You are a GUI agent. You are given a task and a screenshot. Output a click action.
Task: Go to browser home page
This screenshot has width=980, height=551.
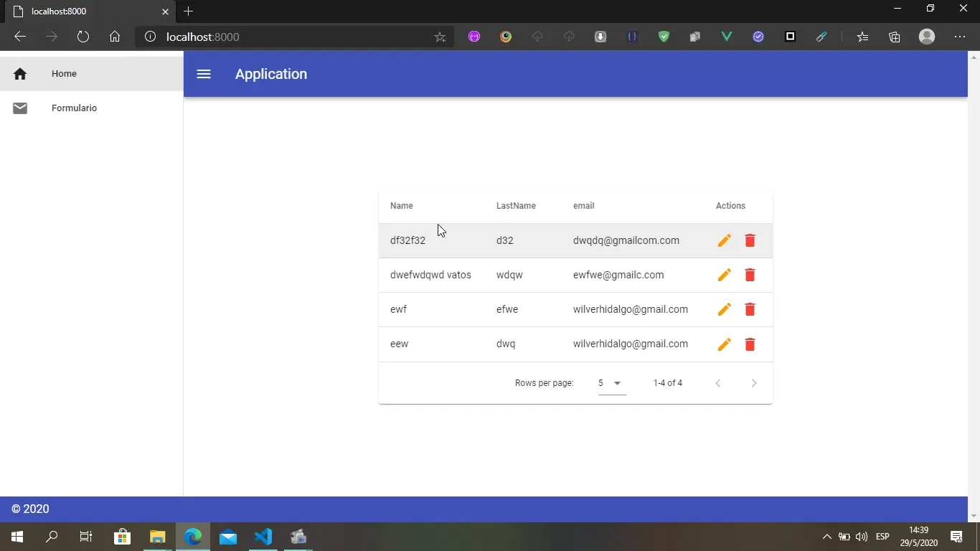click(115, 37)
